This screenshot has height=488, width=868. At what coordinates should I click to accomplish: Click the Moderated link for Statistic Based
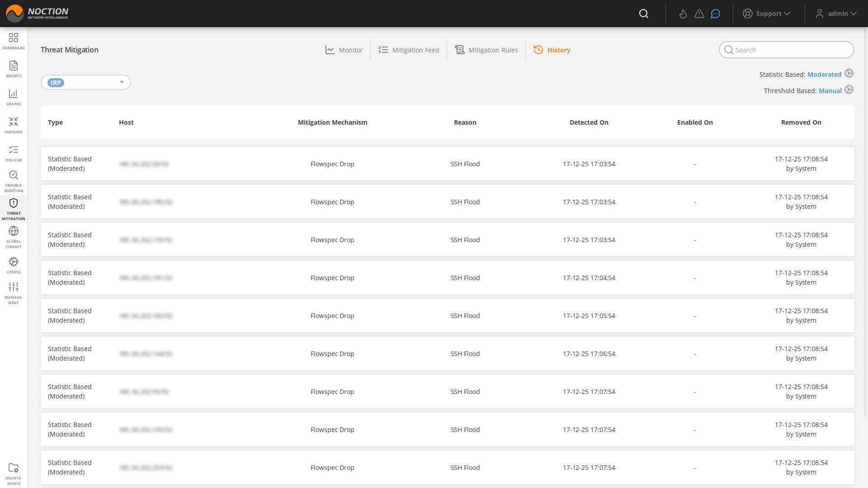(825, 74)
